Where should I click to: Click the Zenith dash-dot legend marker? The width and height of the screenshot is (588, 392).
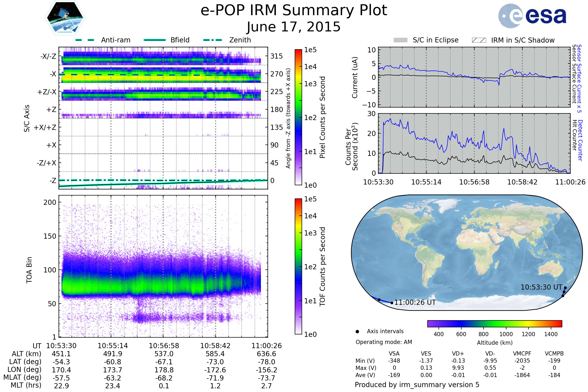(x=213, y=40)
